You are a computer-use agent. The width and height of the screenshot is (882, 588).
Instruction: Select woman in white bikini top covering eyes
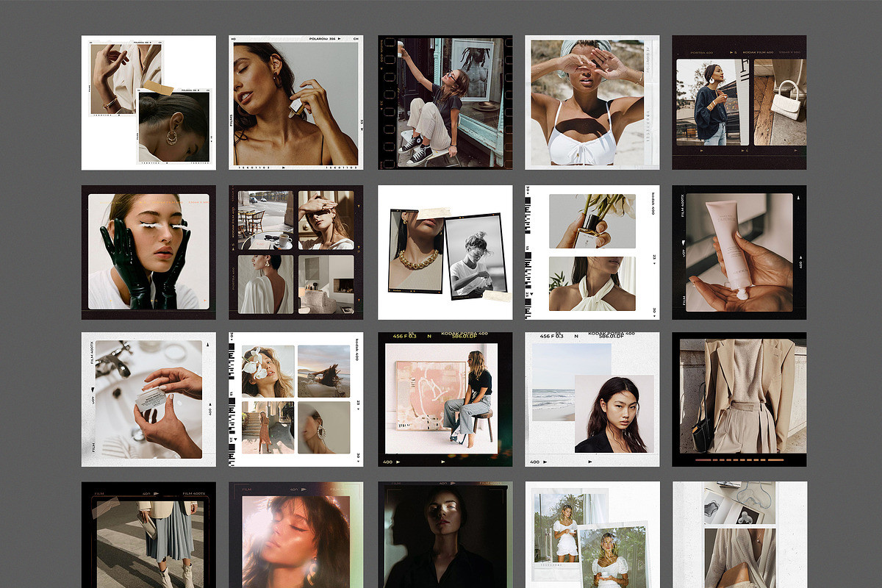tap(592, 103)
